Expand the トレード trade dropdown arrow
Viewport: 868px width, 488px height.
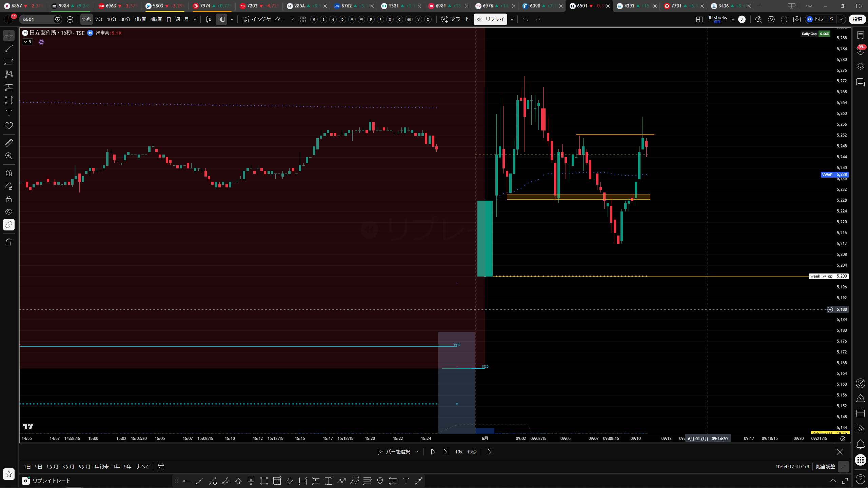tap(841, 19)
